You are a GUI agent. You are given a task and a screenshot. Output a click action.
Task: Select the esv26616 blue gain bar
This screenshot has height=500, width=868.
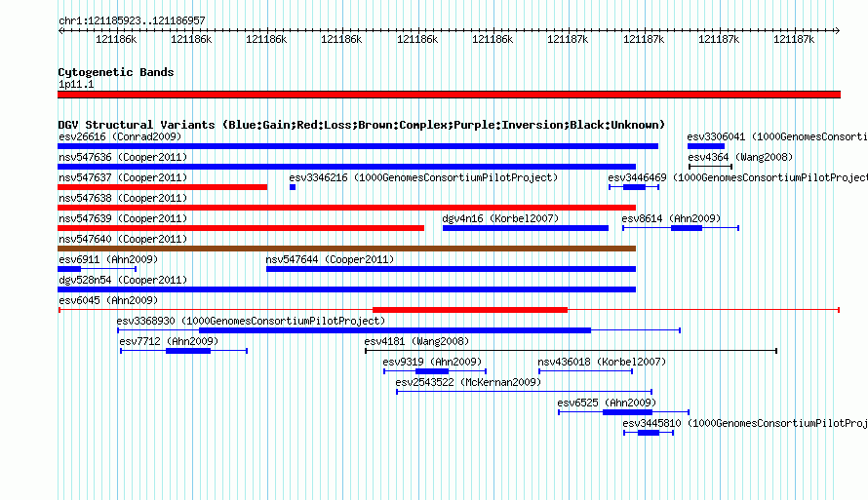[358, 146]
